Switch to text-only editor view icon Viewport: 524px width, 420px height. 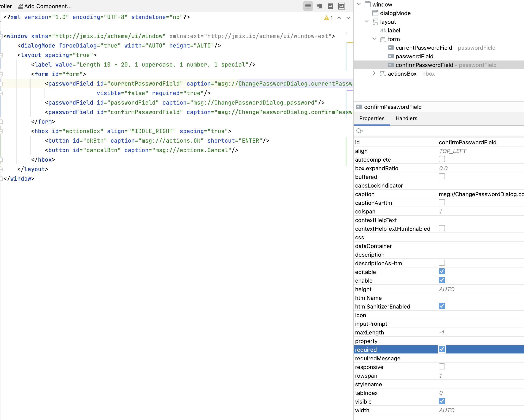tap(308, 6)
